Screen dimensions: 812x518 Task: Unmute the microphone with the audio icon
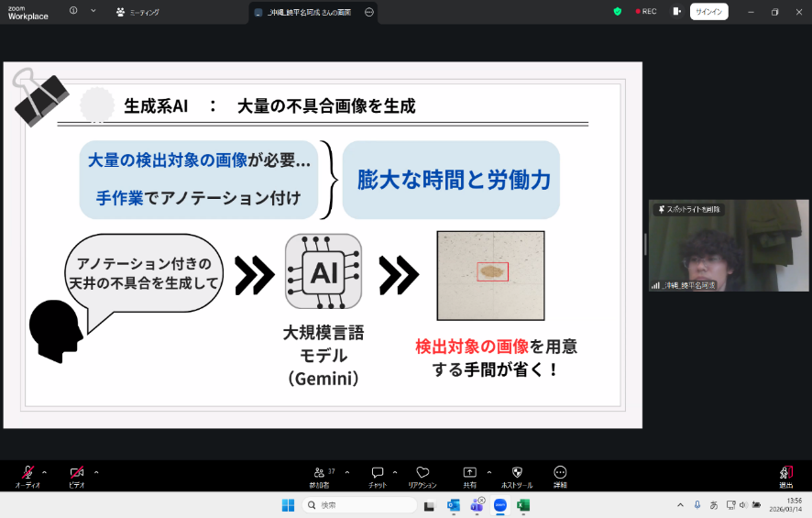(x=27, y=472)
